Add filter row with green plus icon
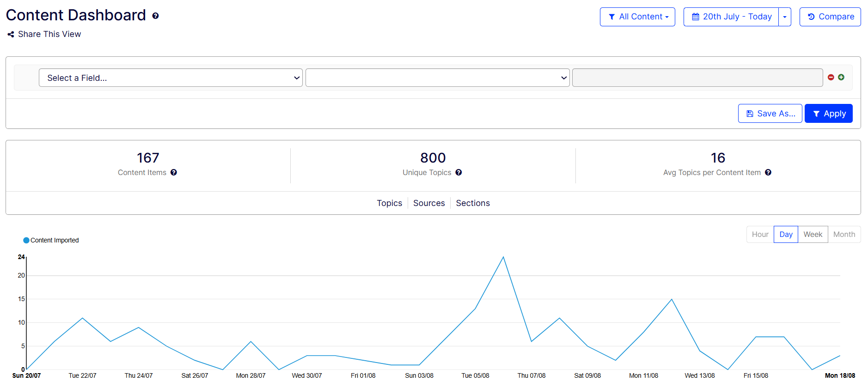868x387 pixels. [x=841, y=78]
